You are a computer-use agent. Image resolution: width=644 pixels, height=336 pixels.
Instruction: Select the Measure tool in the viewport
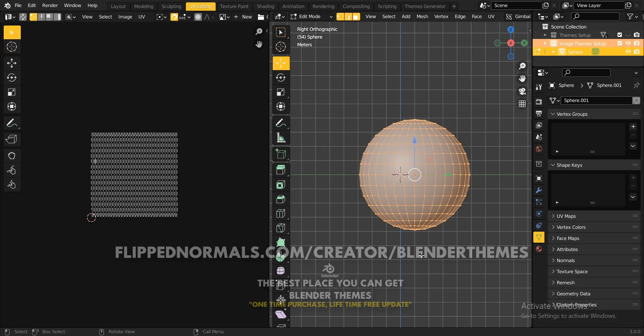pyautogui.click(x=281, y=138)
